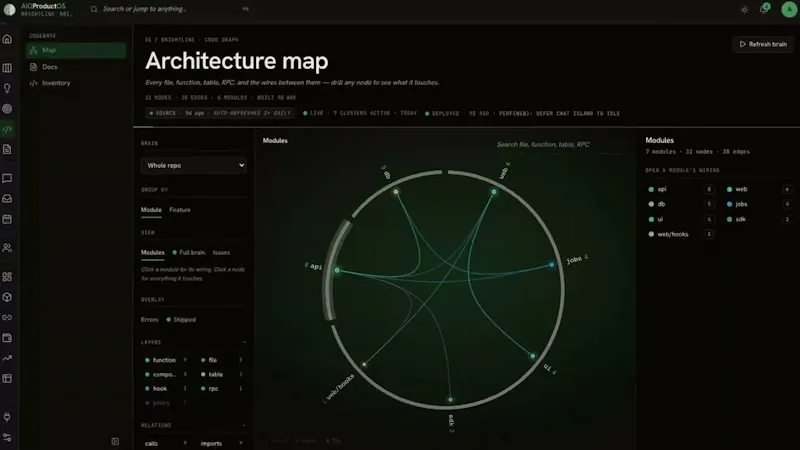Open the people/team sidebar icon
This screenshot has width=800, height=450.
coord(7,248)
